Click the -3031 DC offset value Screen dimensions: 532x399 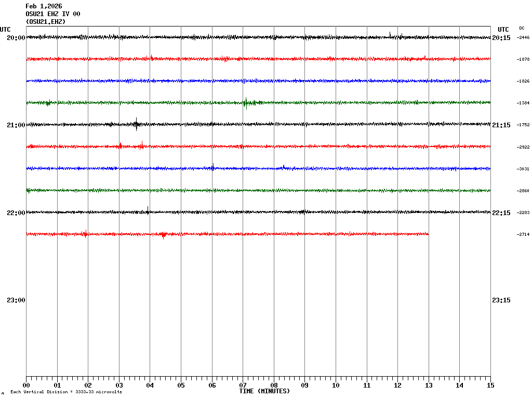click(x=523, y=169)
